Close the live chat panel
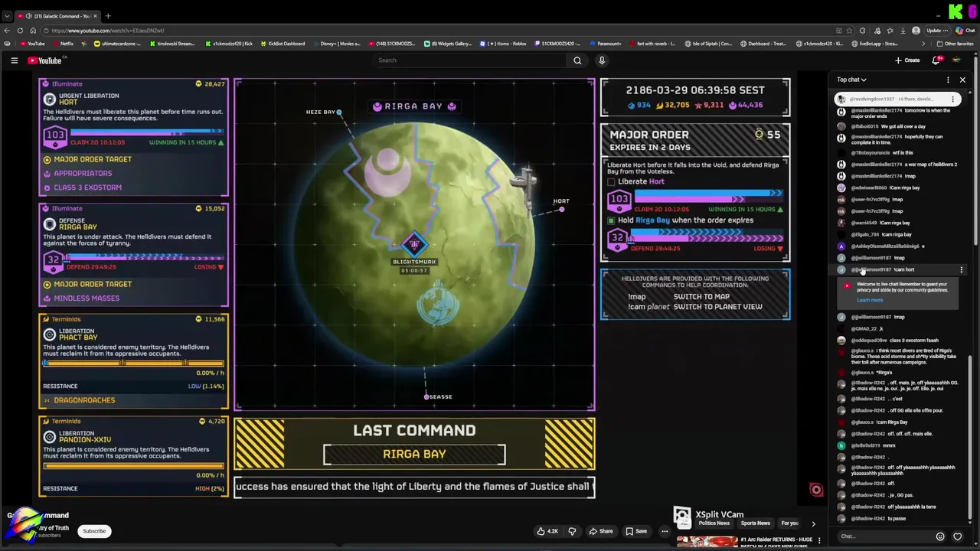 point(962,80)
